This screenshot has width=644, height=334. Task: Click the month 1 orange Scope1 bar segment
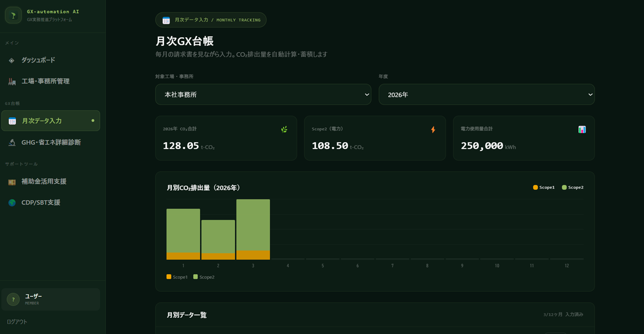(x=183, y=256)
